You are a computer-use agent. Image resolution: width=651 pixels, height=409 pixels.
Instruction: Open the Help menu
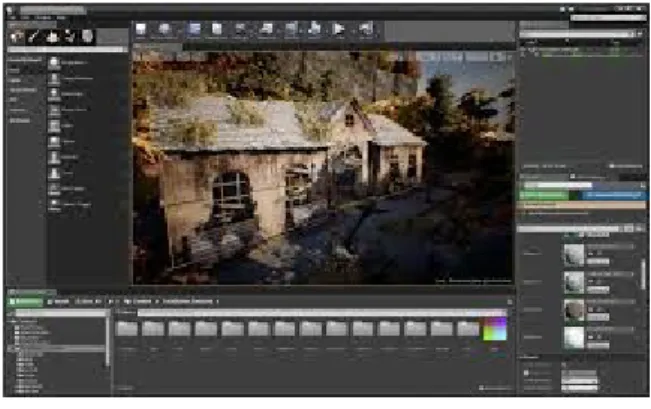(61, 18)
